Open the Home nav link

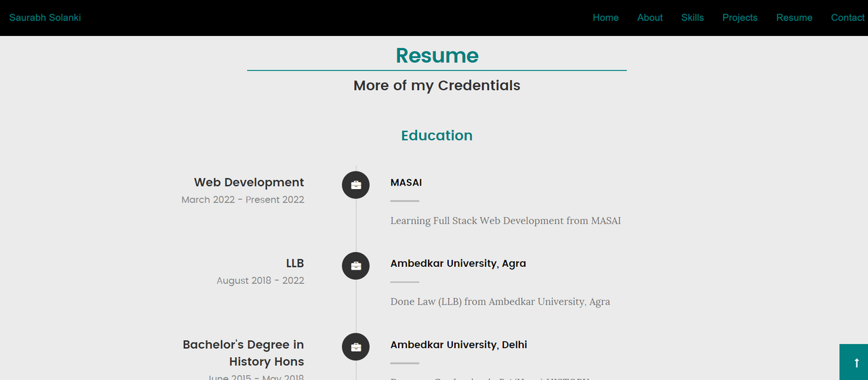pos(606,18)
